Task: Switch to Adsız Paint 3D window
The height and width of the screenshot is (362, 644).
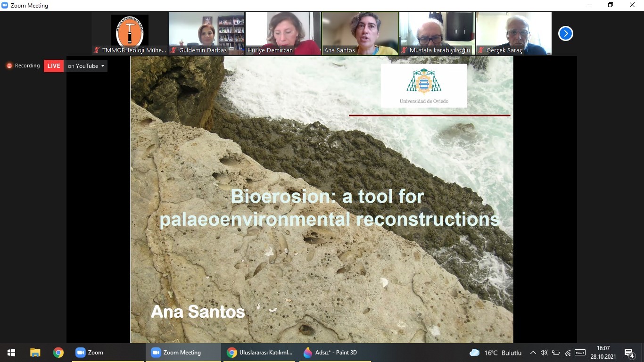Action: [330, 353]
